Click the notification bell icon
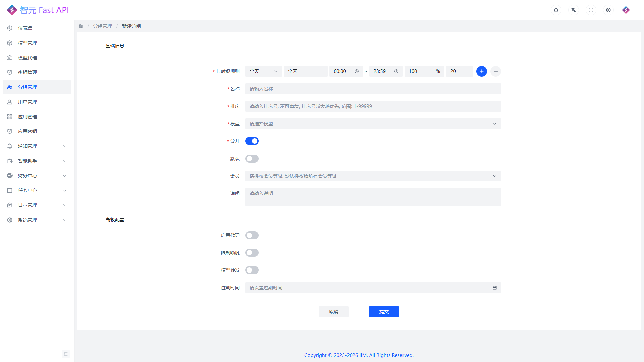This screenshot has width=644, height=362. (556, 10)
